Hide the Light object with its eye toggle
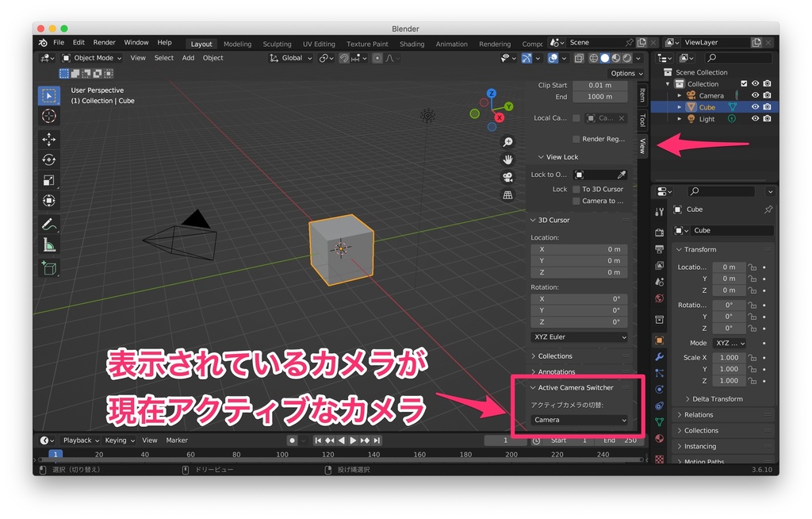The height and width of the screenshot is (519, 812). [756, 118]
